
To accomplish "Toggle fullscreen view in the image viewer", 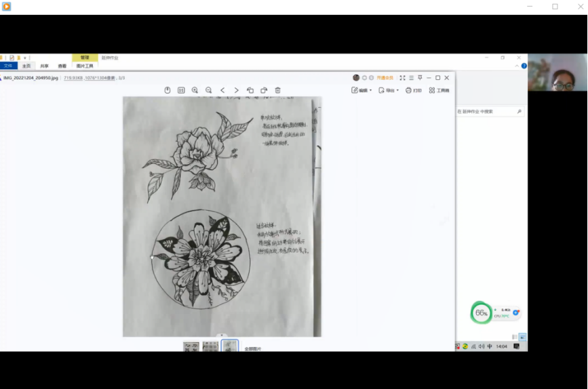I will coord(402,78).
